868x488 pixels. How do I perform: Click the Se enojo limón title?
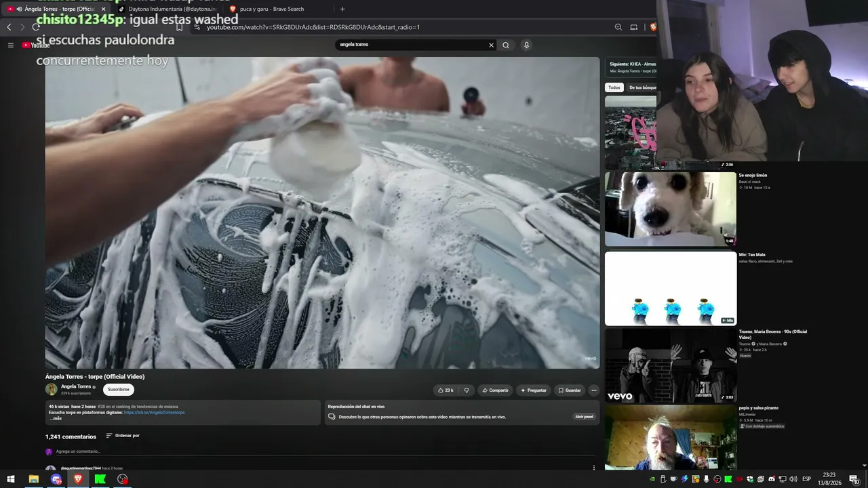[753, 176]
